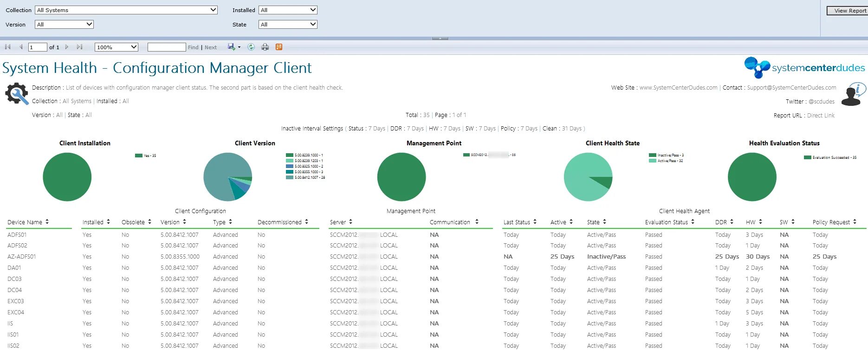Click the Client Version pie chart

point(228,177)
